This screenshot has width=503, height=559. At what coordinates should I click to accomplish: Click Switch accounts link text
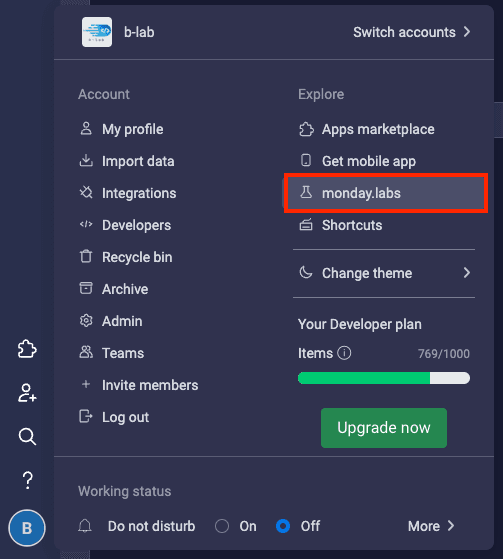(x=404, y=32)
